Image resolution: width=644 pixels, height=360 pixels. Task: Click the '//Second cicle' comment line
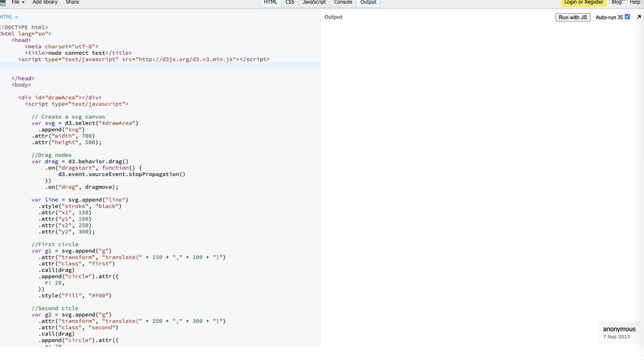55,308
